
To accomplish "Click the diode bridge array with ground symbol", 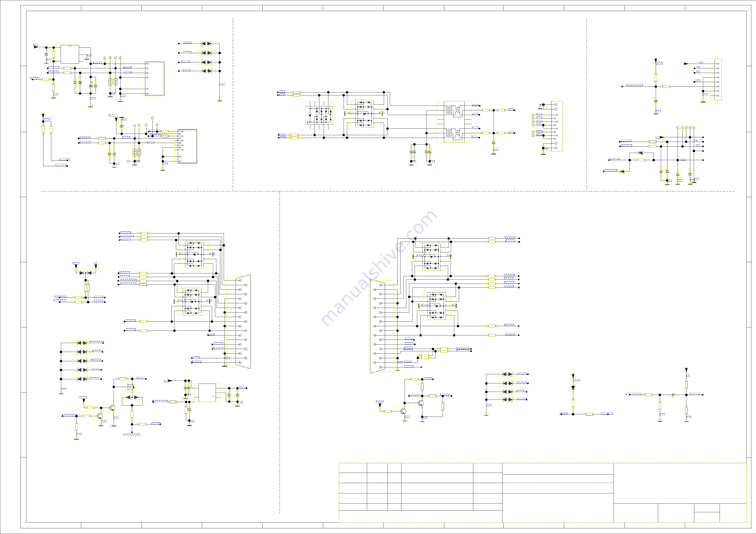I will click(319, 115).
